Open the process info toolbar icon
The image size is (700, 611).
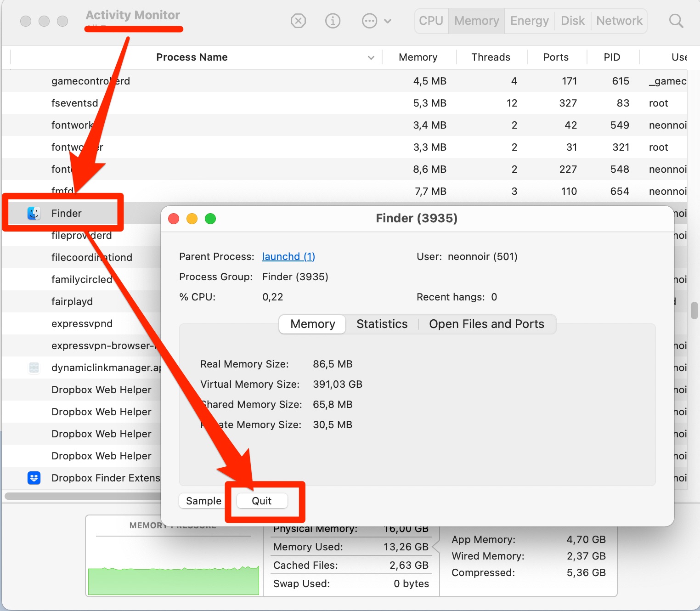click(333, 21)
